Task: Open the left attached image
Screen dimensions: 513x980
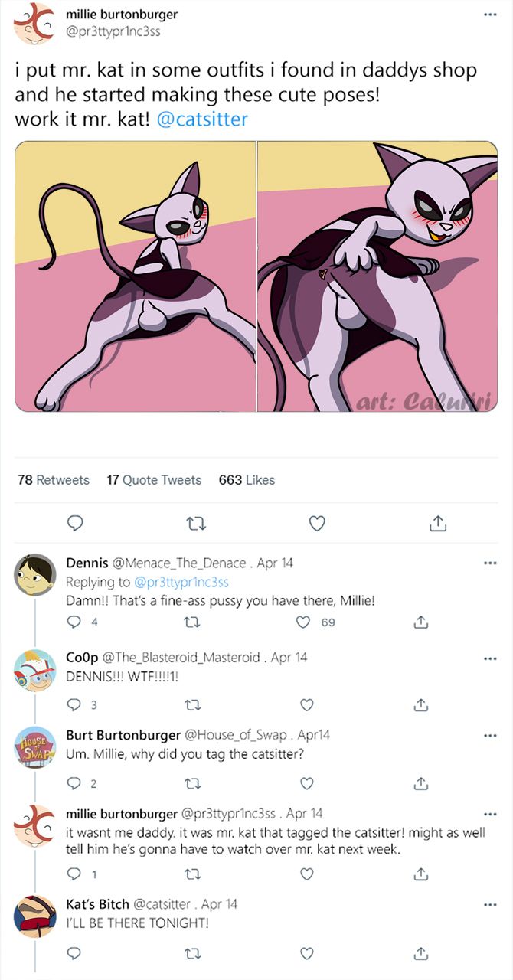Action: click(x=136, y=276)
